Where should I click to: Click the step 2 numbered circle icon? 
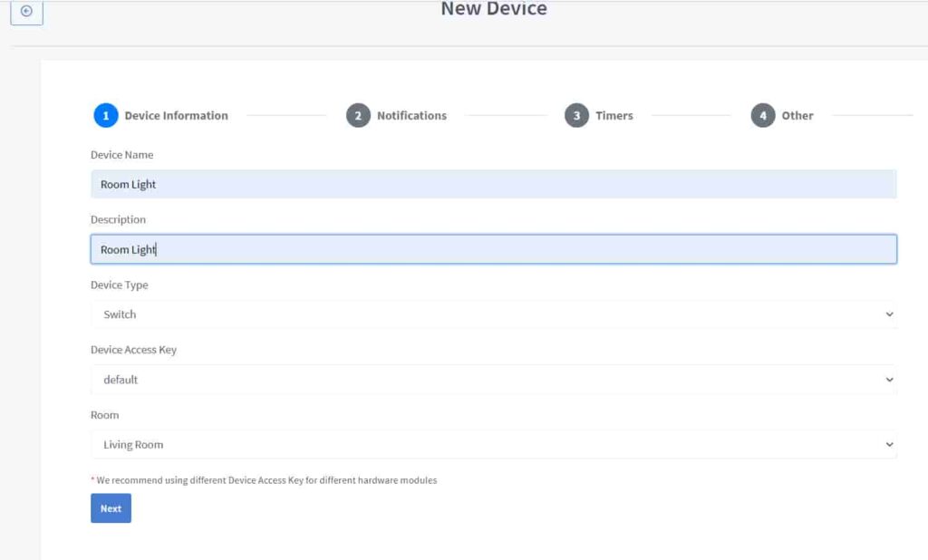(358, 115)
